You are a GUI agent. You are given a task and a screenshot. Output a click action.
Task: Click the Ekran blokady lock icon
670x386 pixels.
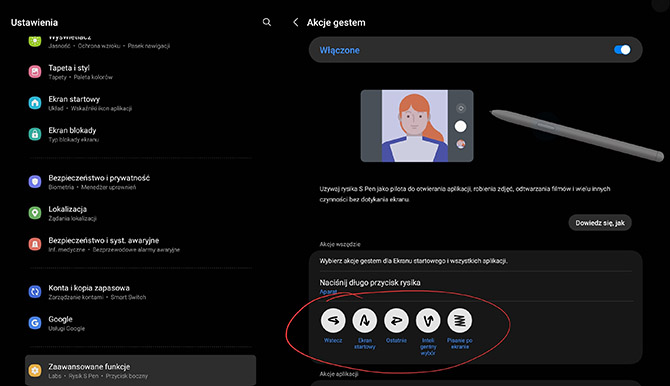pyautogui.click(x=35, y=134)
